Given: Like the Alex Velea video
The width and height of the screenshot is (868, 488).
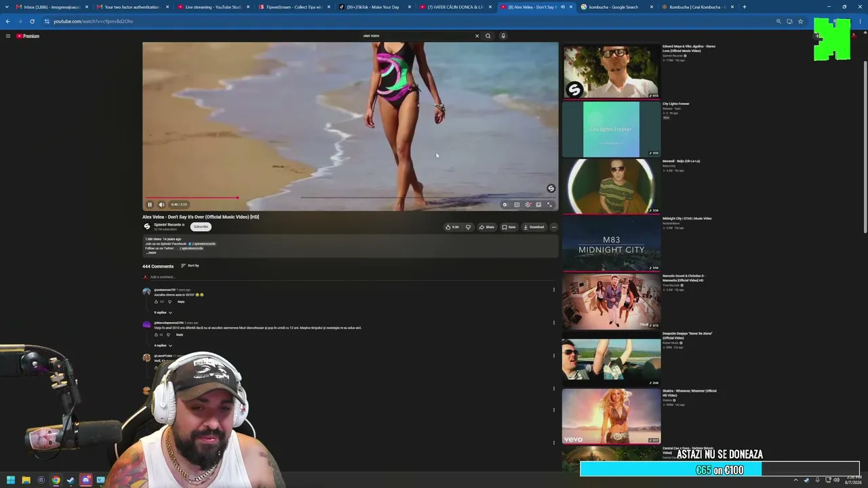Looking at the screenshot, I should pyautogui.click(x=452, y=227).
